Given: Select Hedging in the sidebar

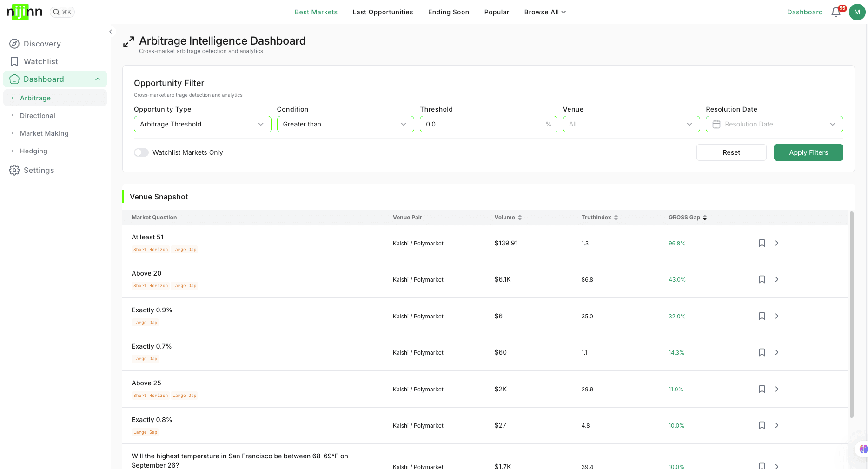Looking at the screenshot, I should [x=55, y=151].
